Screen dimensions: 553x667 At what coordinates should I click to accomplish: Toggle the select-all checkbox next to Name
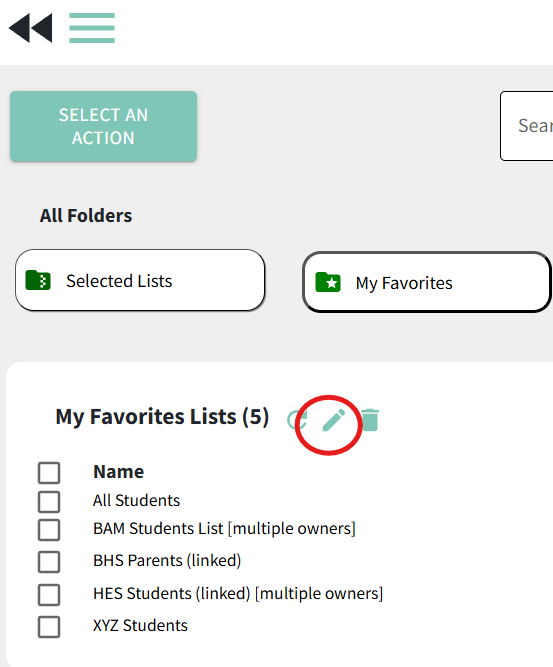[x=49, y=473]
